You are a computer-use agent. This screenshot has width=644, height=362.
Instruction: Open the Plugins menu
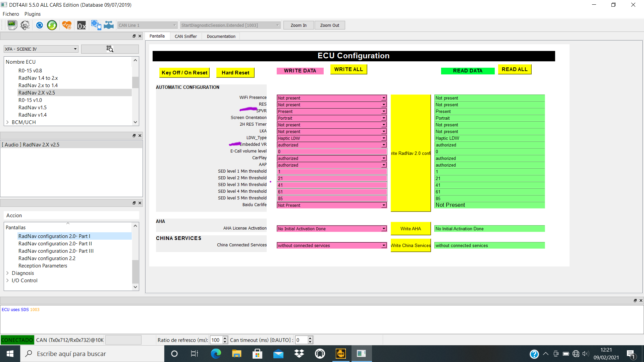pyautogui.click(x=33, y=14)
